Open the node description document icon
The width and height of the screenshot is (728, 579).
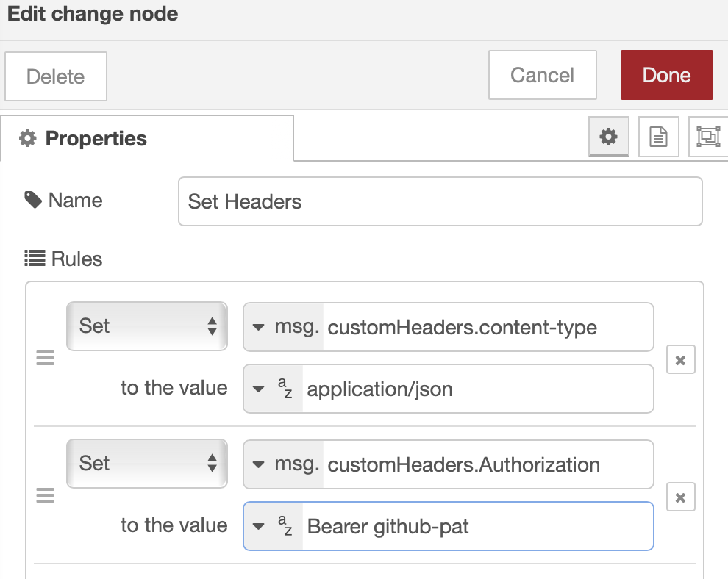pos(658,137)
